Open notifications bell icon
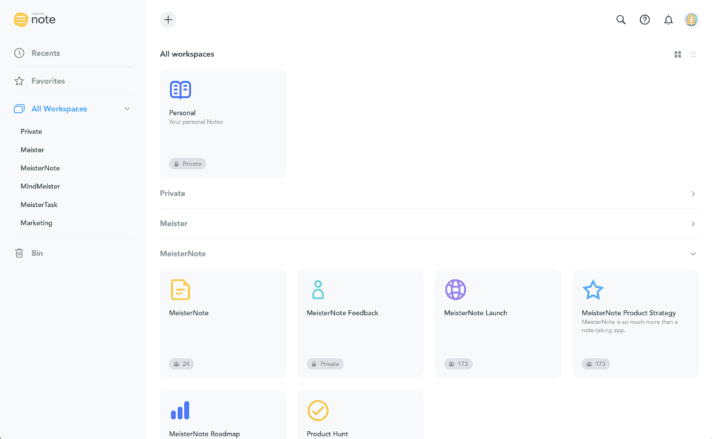This screenshot has width=712, height=439. (668, 19)
